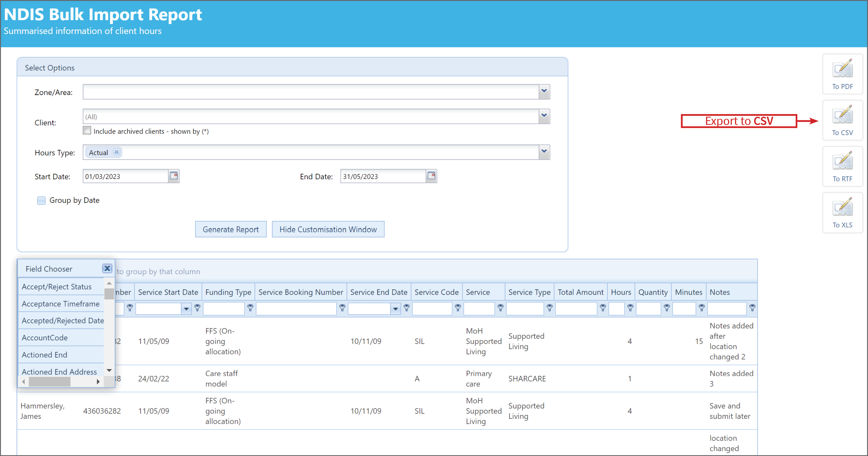
Task: Click Field Chooser scroll right arrow
Action: [98, 382]
